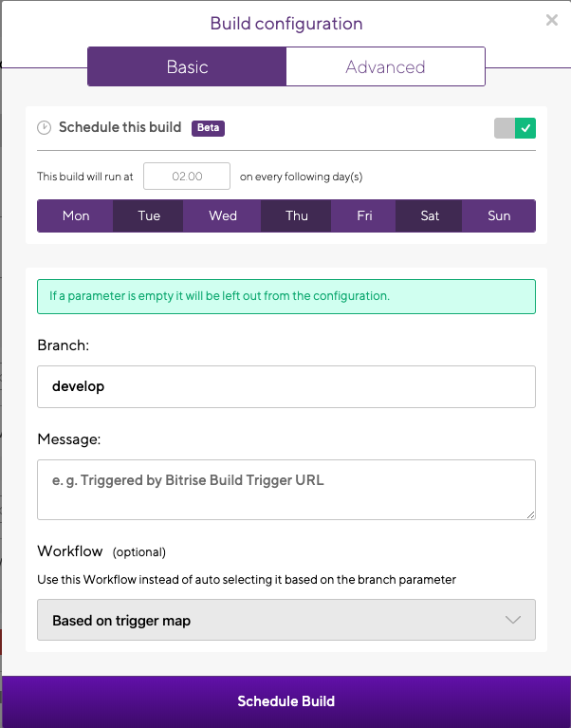Close the Build configuration dialog

551,19
